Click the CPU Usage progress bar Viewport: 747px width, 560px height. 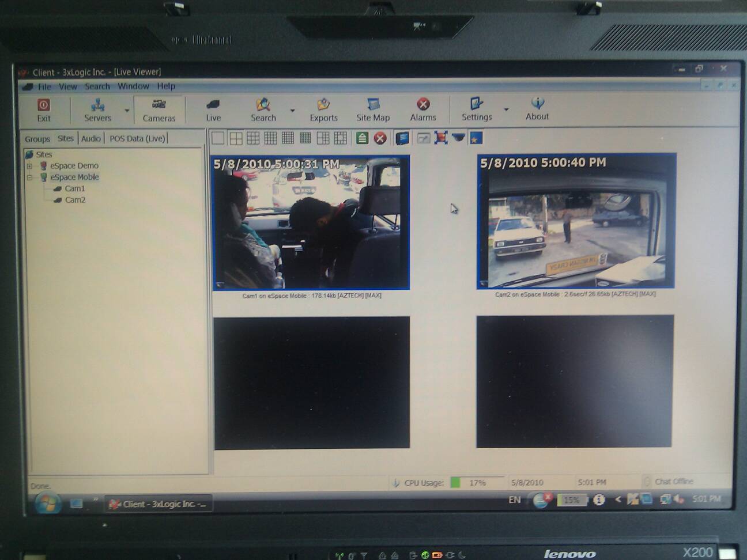(x=477, y=483)
